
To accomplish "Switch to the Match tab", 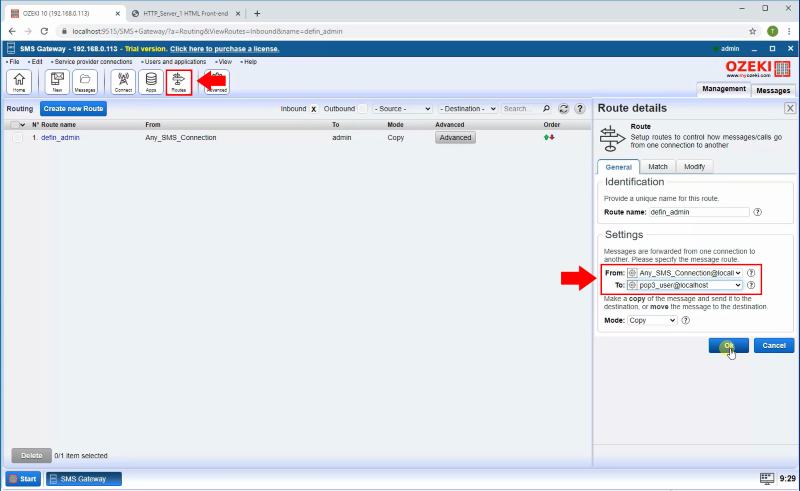I will (x=658, y=166).
